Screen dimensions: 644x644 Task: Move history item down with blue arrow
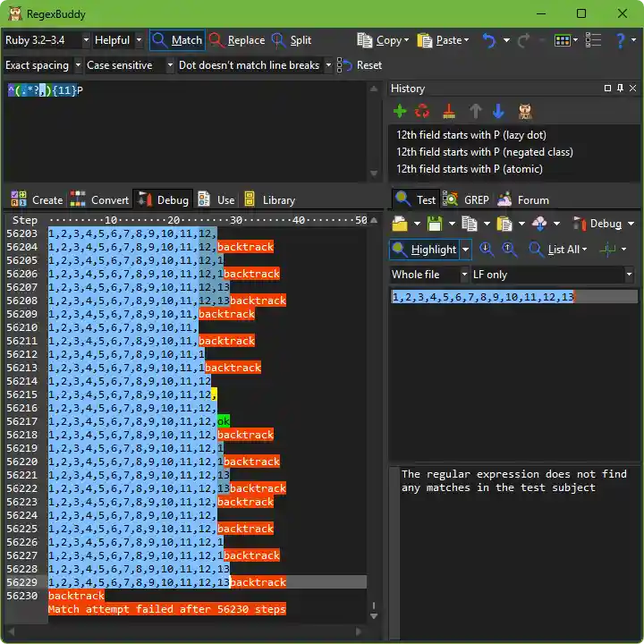498,111
